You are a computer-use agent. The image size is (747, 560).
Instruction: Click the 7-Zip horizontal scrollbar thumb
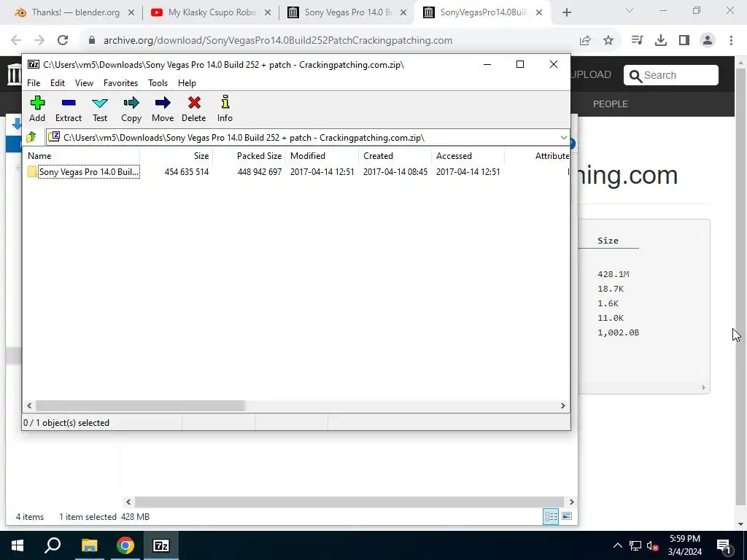140,405
